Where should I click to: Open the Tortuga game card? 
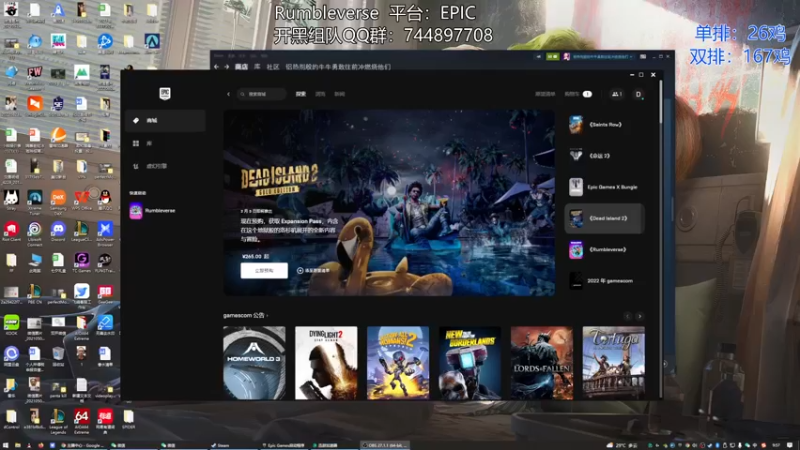614,363
